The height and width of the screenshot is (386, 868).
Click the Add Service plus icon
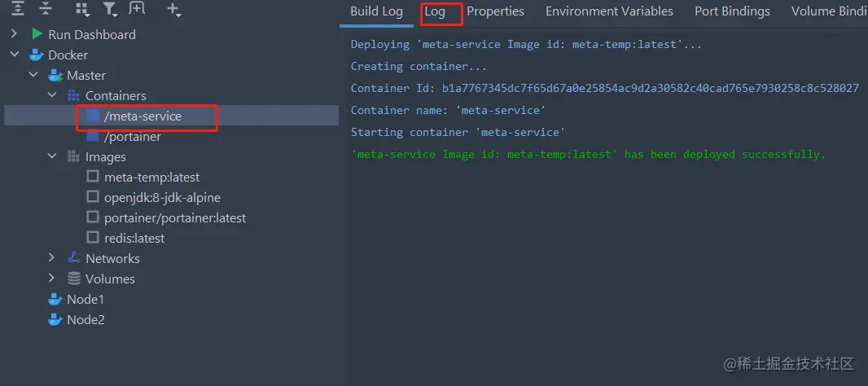point(173,9)
